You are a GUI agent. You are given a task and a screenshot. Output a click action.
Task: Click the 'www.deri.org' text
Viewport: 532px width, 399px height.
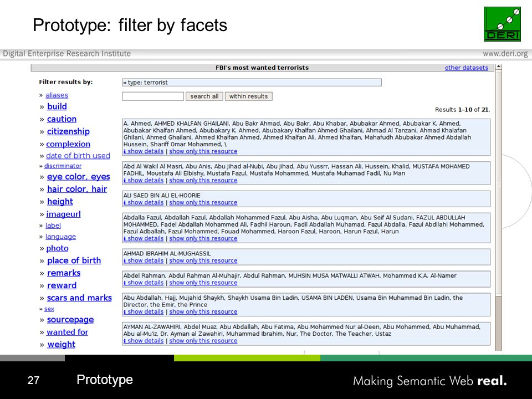(505, 54)
